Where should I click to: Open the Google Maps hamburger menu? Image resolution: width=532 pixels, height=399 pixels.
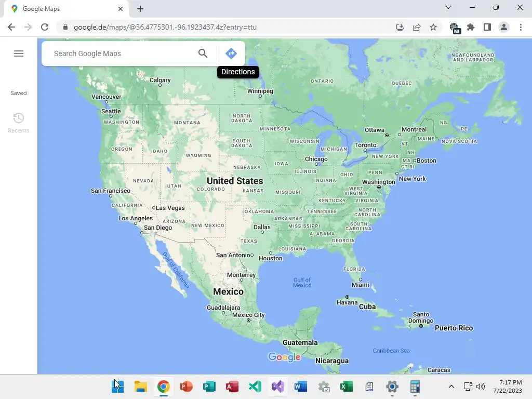[19, 54]
